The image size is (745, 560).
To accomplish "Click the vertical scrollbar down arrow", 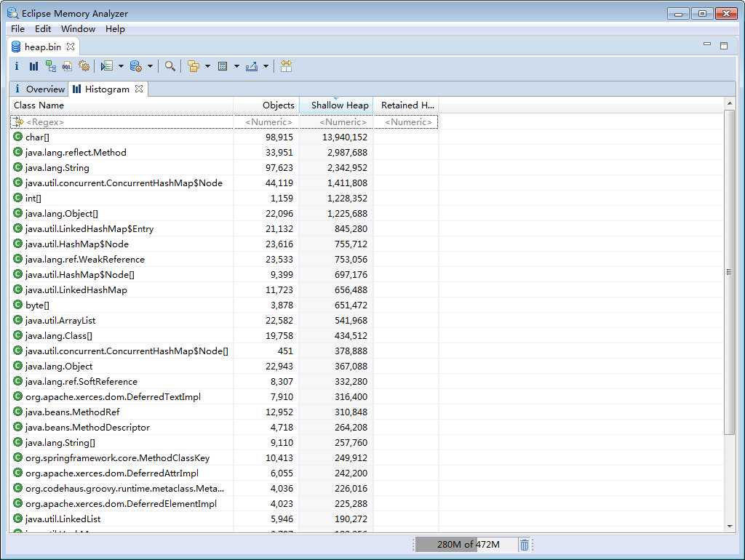I will 729,527.
